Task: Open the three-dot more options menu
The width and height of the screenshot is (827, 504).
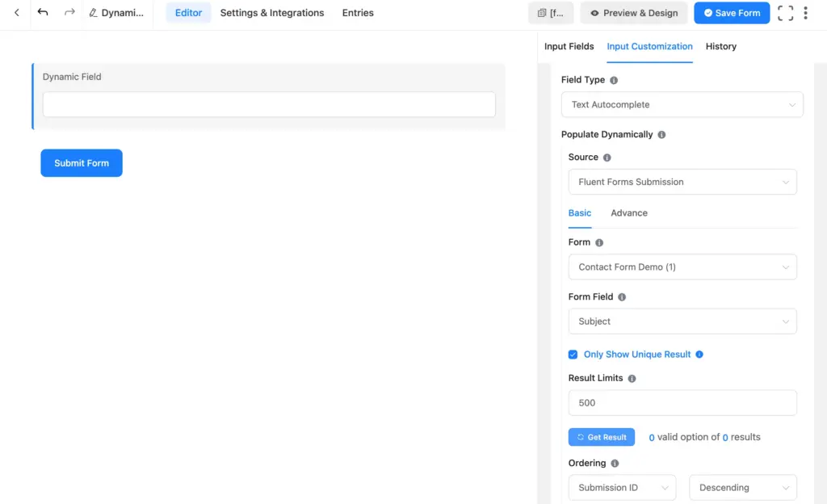Action: point(805,13)
